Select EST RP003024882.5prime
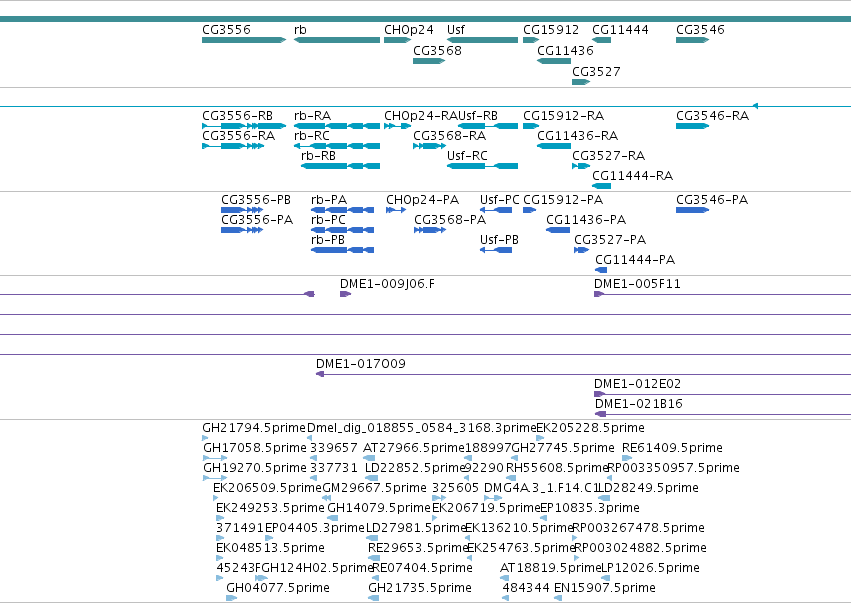 (576, 558)
